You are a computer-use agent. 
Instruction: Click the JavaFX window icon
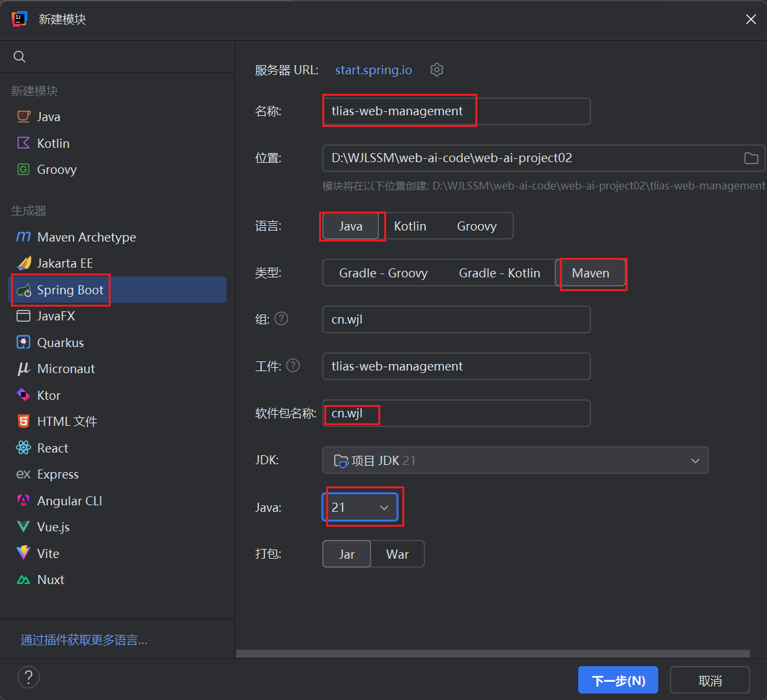click(x=23, y=316)
